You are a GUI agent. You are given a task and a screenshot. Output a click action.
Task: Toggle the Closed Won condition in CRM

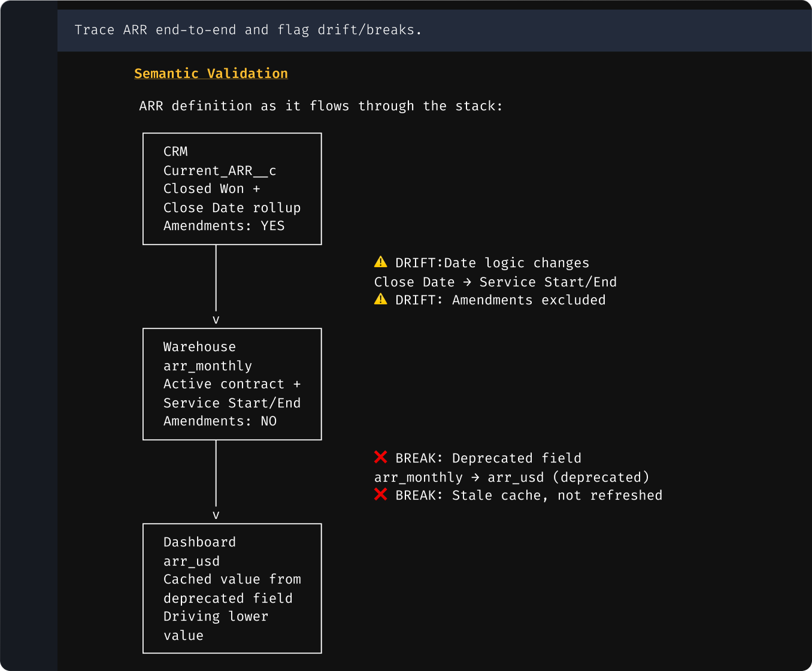tap(211, 188)
